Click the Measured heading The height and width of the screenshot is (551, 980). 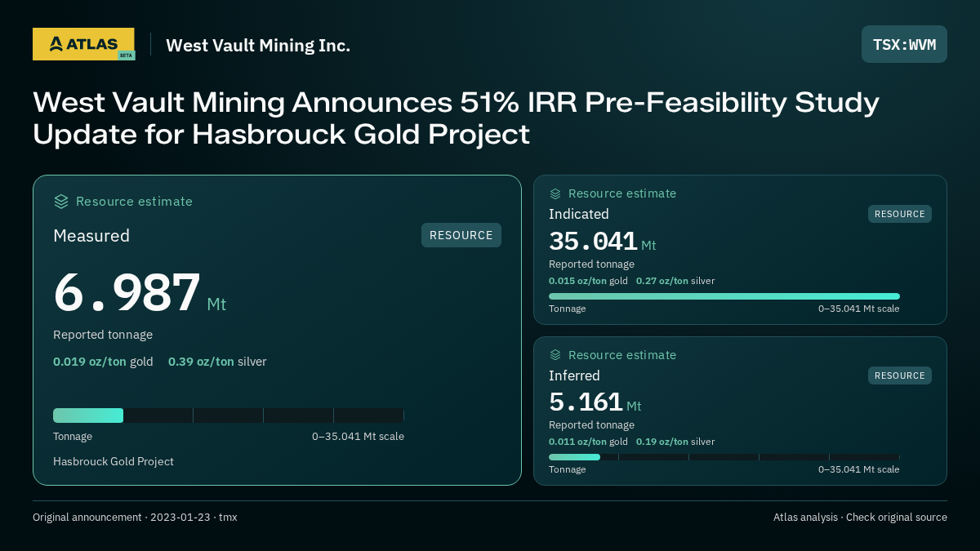tap(91, 236)
